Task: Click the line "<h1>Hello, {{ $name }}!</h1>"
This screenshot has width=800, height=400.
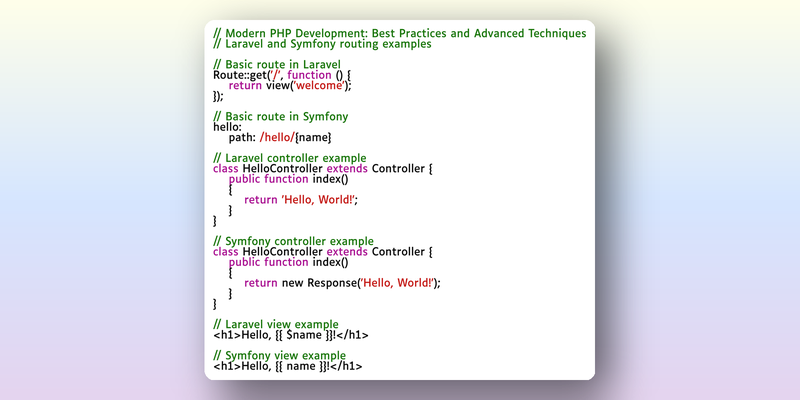Action: [x=291, y=335]
